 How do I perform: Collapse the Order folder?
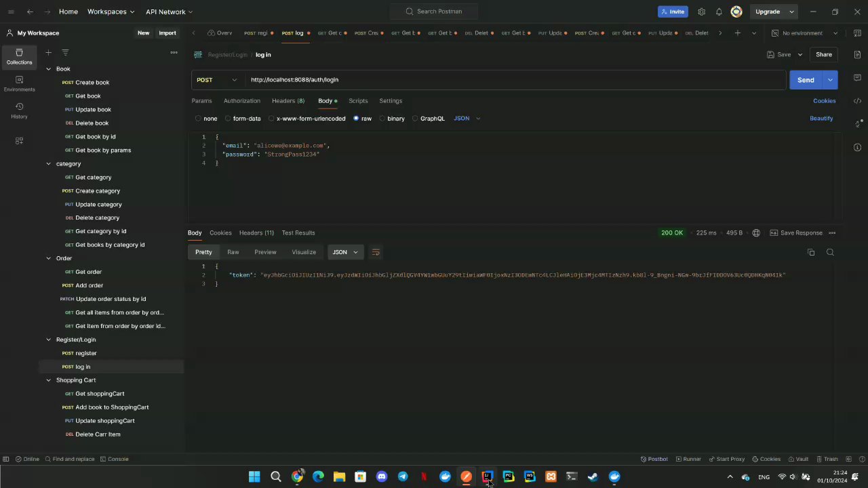click(48, 258)
